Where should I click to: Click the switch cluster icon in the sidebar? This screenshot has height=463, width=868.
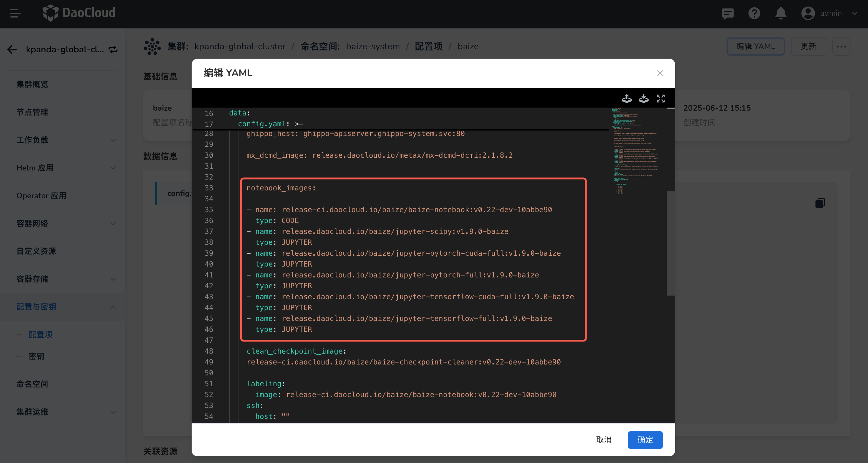pyautogui.click(x=113, y=50)
